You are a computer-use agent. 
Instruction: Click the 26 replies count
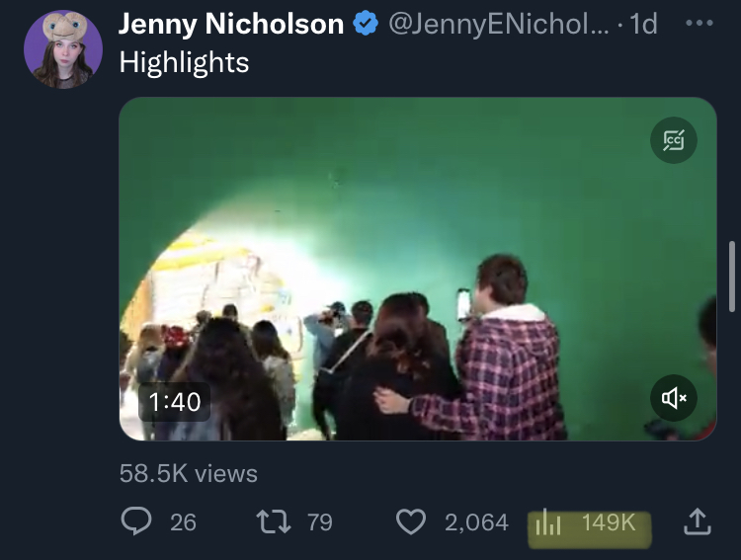click(183, 521)
